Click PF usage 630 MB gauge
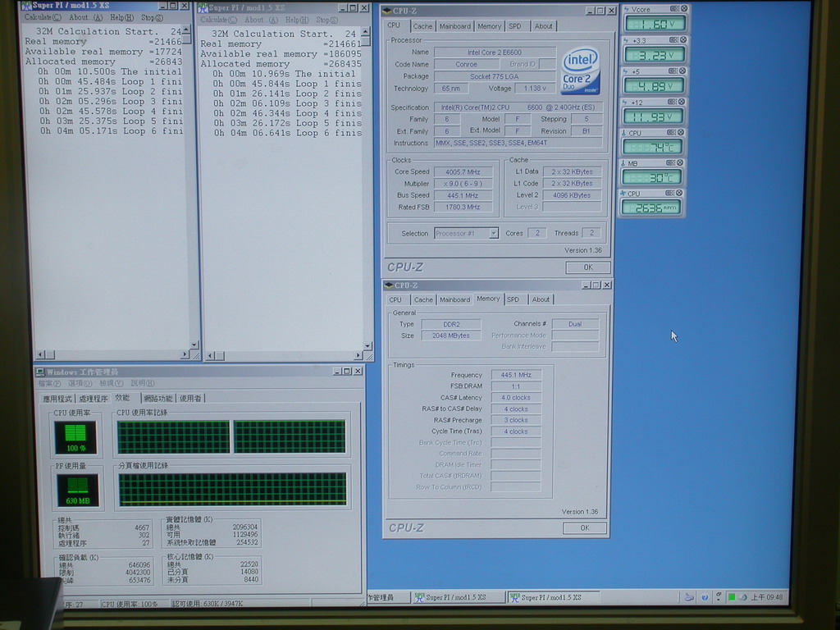Screen dimensions: 840x630 coord(78,491)
